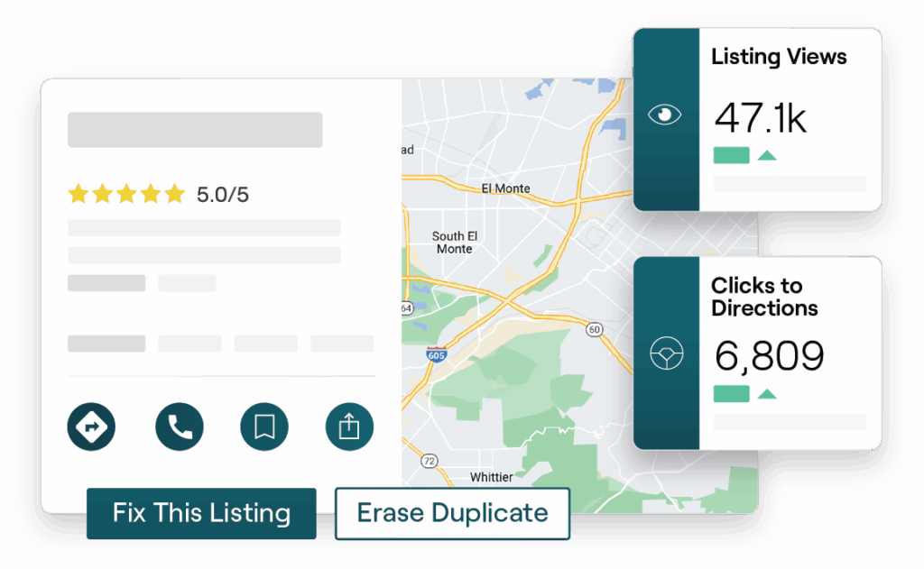Click the green progress bar under 47.1k
Image resolution: width=924 pixels, height=569 pixels.
pos(730,154)
